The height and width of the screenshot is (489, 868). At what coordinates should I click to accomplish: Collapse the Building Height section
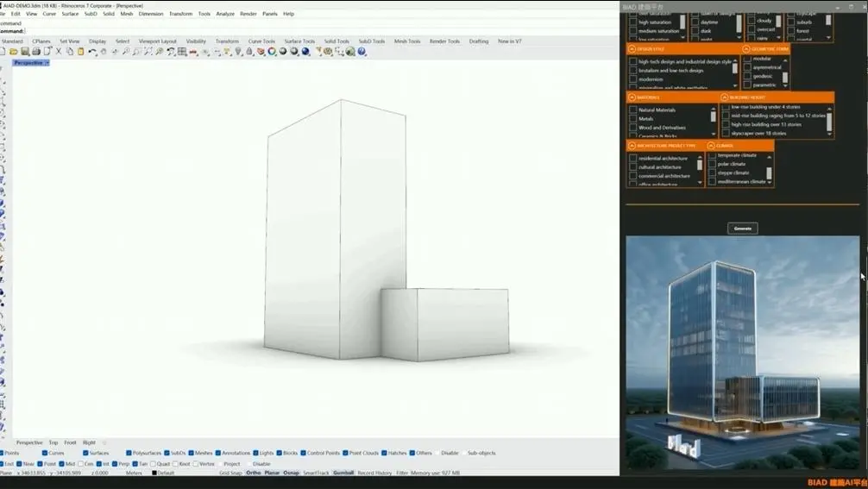pyautogui.click(x=723, y=97)
